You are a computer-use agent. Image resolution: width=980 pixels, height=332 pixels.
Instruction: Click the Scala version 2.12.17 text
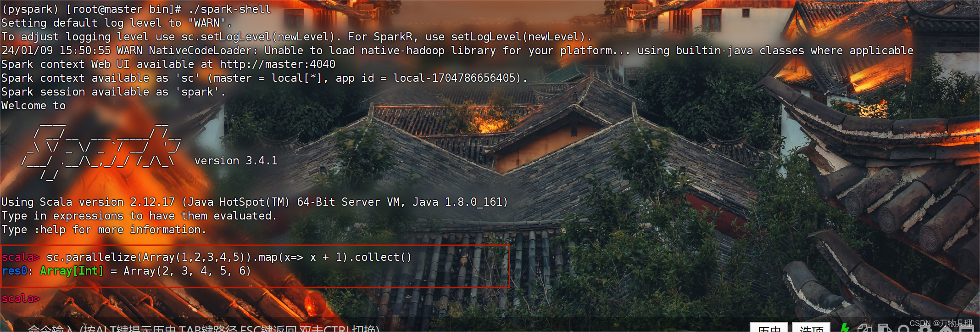(x=107, y=202)
